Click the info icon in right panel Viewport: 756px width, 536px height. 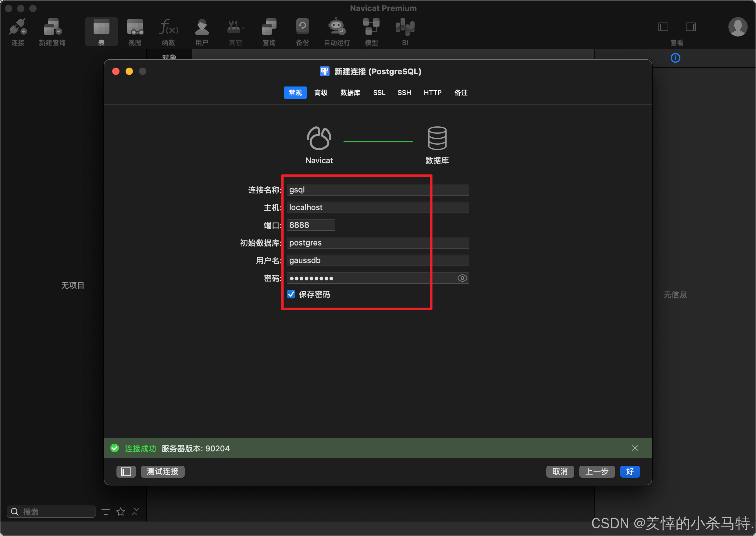point(675,58)
